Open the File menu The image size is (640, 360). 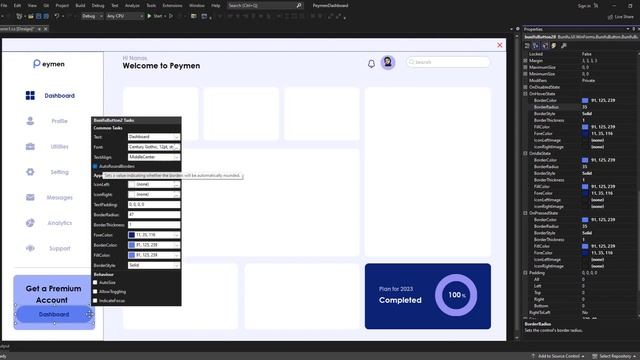click(x=4, y=6)
